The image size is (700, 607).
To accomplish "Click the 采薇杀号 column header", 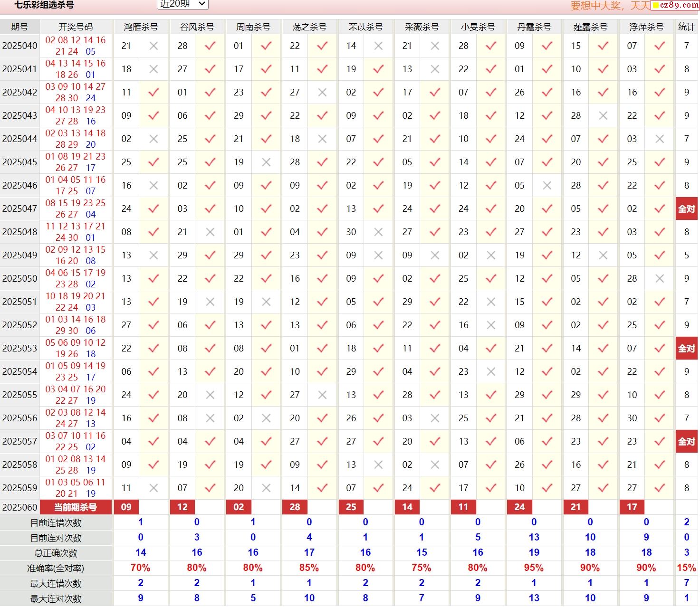I will [x=422, y=27].
